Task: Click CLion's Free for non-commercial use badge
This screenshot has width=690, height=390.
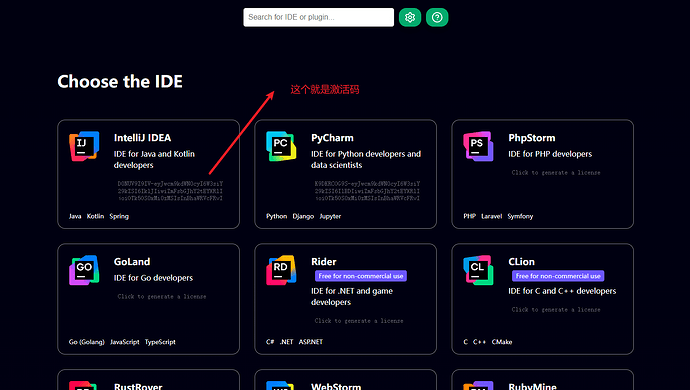Action: (x=558, y=276)
